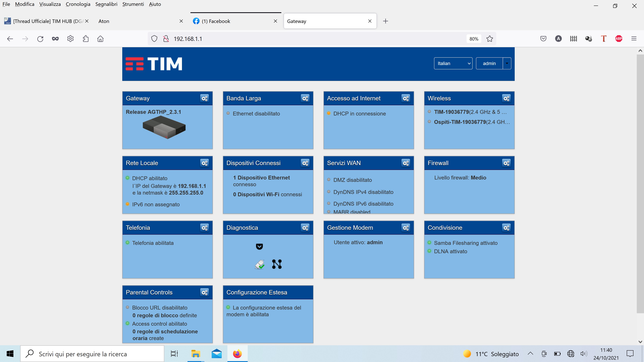Save page to Pocket icon
This screenshot has width=644, height=362.
click(543, 39)
